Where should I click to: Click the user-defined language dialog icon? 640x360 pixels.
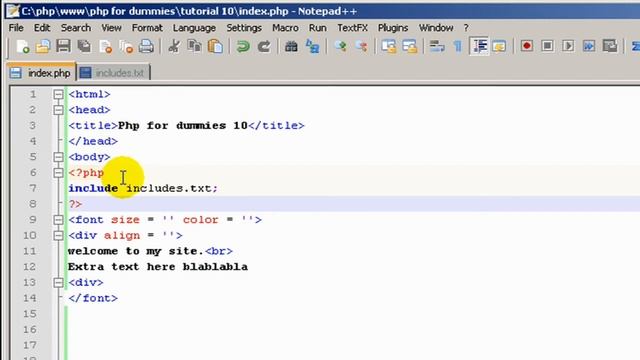click(x=499, y=47)
